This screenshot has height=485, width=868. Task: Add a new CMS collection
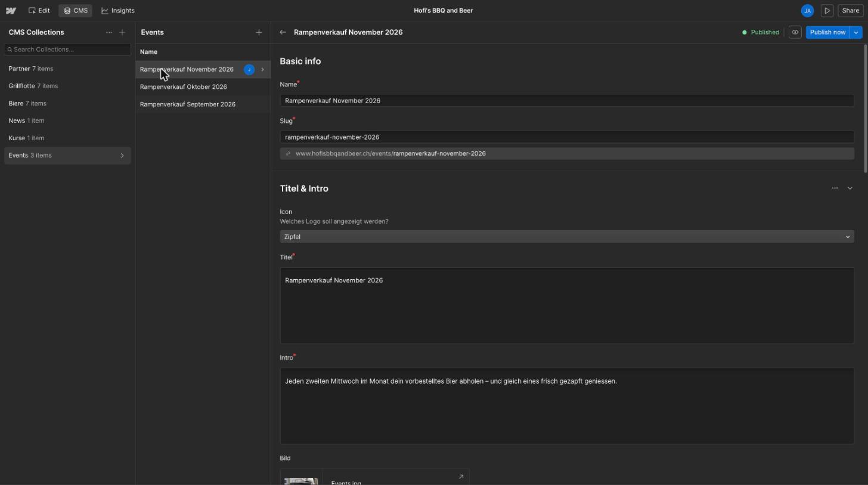tap(122, 32)
